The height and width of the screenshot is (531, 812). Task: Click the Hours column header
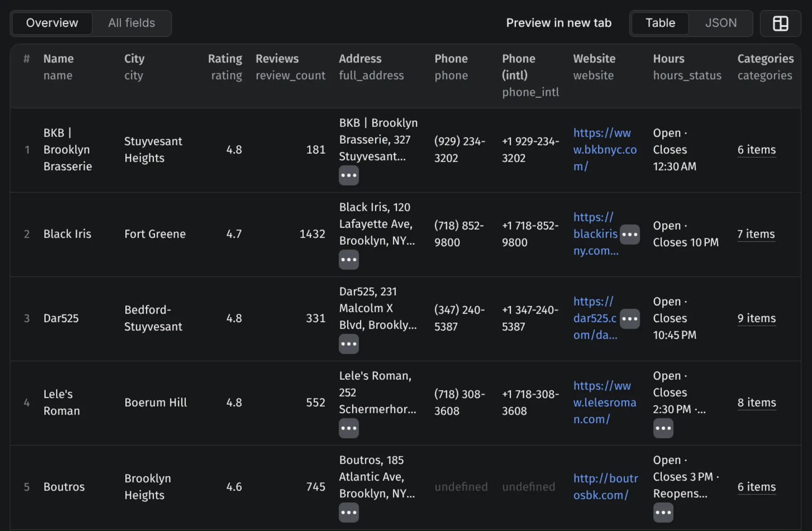click(687, 67)
